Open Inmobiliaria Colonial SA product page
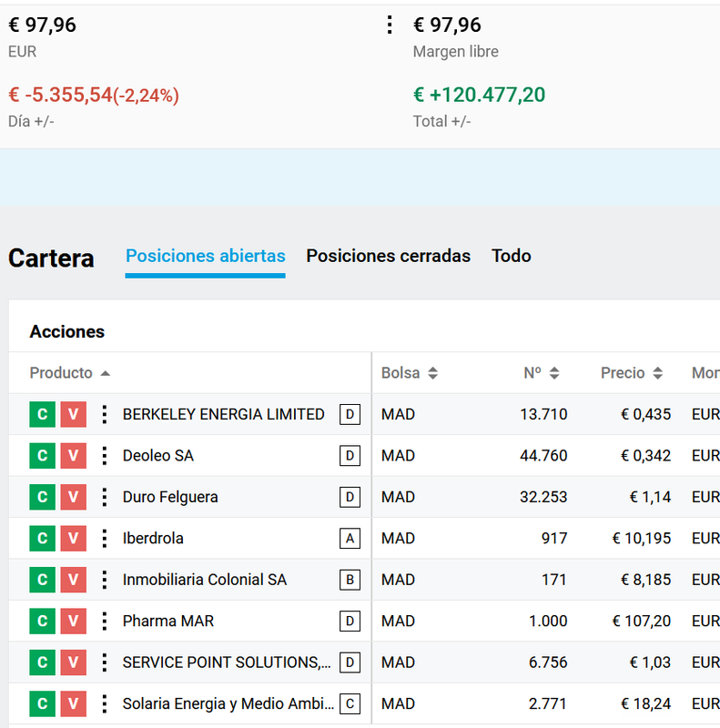This screenshot has height=728, width=720. point(205,580)
